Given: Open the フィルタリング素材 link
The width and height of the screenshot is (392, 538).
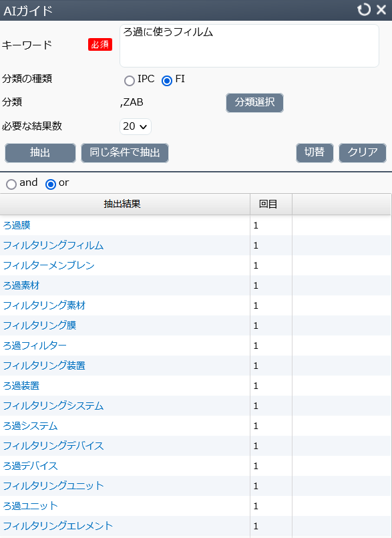Looking at the screenshot, I should coord(44,305).
